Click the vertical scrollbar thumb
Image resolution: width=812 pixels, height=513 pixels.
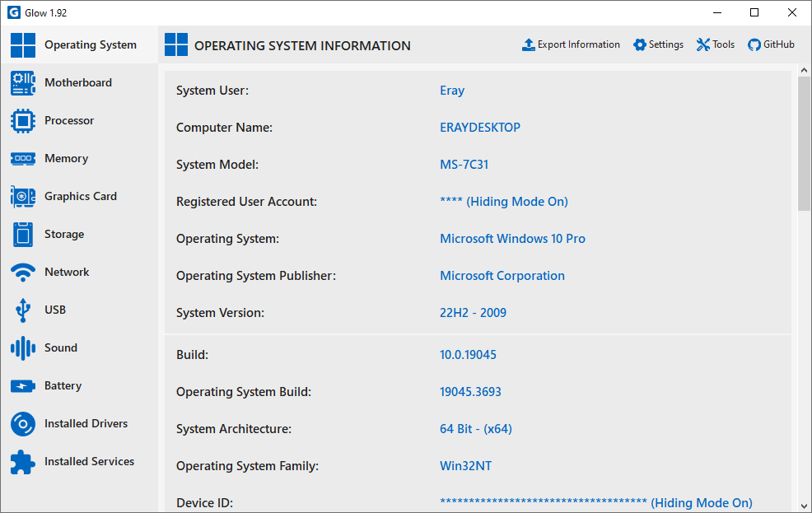point(804,143)
